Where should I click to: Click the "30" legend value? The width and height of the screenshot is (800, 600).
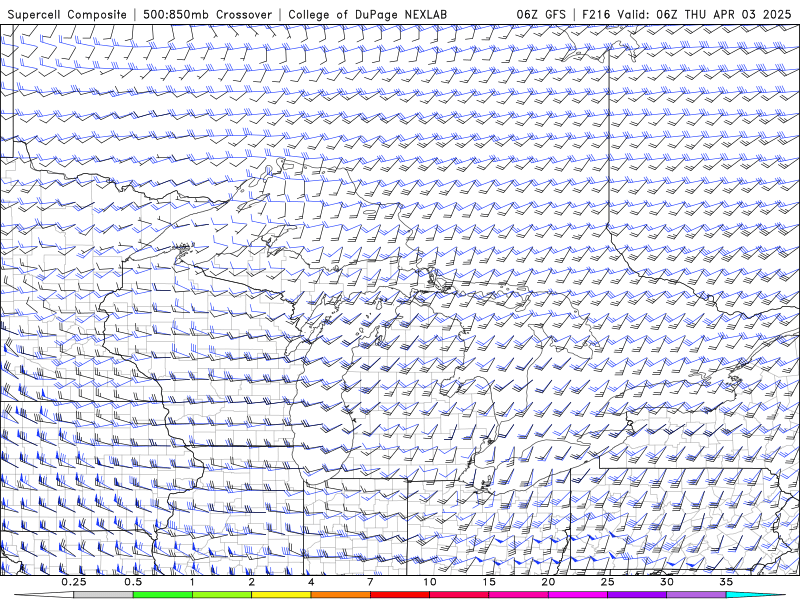tap(666, 582)
